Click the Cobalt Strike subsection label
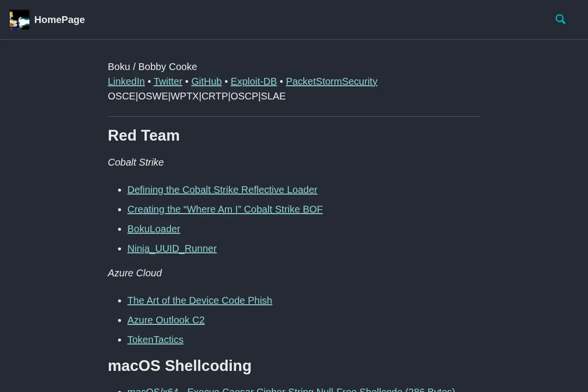This screenshot has height=392, width=588. (x=136, y=162)
